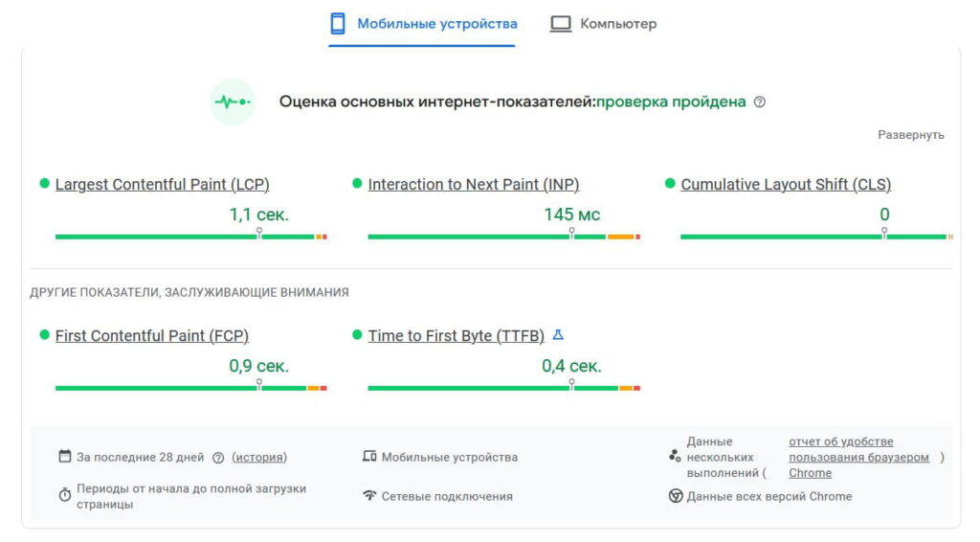
Task: Click the dots icon near "Данные нескольких выполнений"
Action: pyautogui.click(x=675, y=457)
